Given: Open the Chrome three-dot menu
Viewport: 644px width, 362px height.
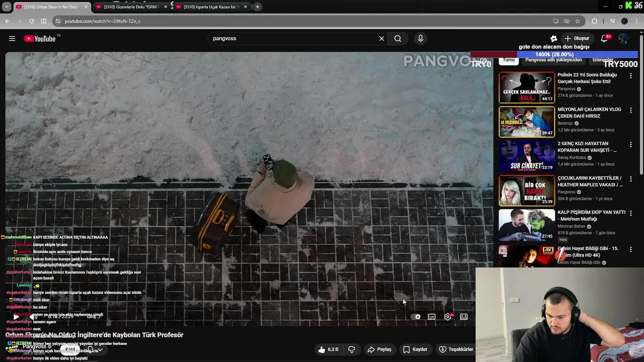Looking at the screenshot, I should pos(636,21).
